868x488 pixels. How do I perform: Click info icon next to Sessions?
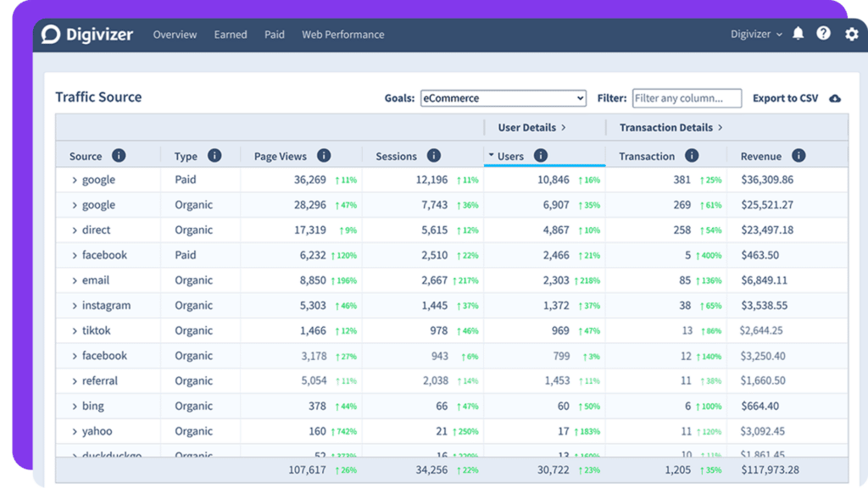pyautogui.click(x=434, y=156)
